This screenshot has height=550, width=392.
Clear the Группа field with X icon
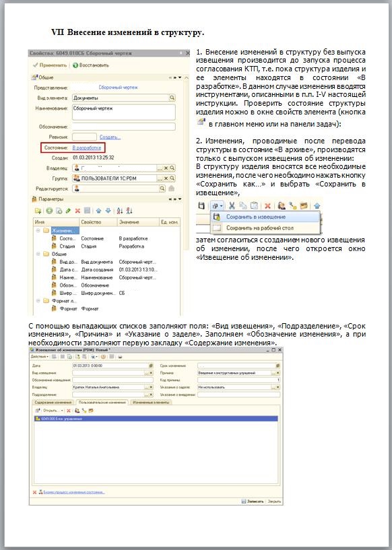tap(166, 178)
